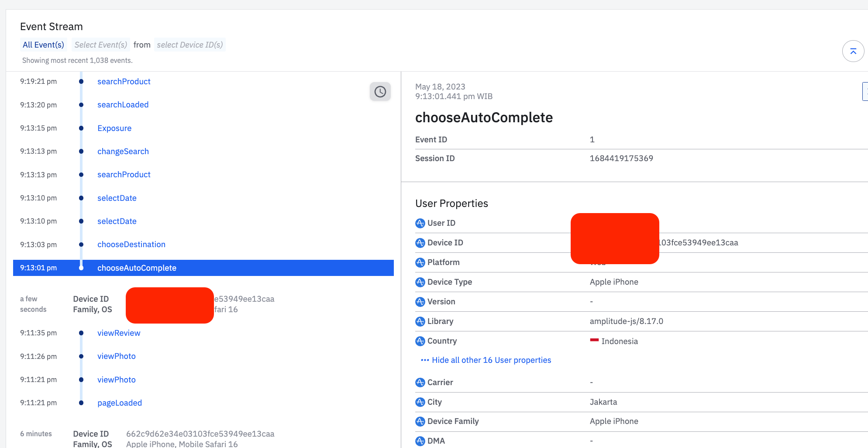Click the Device Family value Apple iPhone
The image size is (868, 448).
click(x=614, y=421)
